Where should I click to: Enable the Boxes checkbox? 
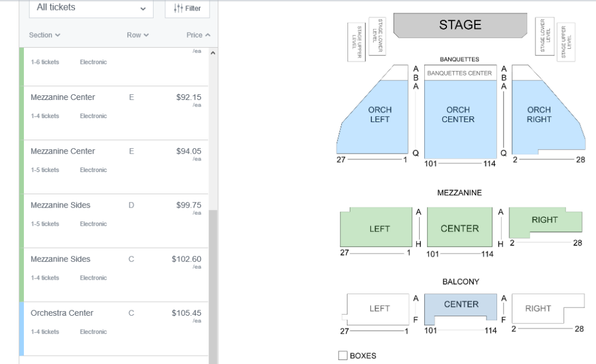343,355
